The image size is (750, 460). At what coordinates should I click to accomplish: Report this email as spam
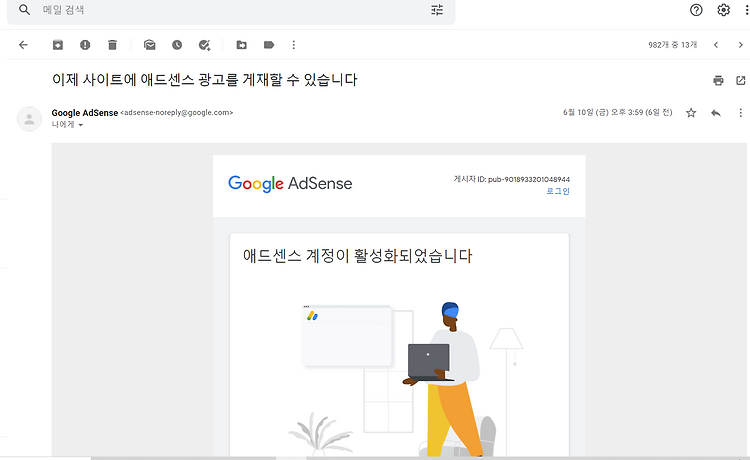tap(85, 45)
